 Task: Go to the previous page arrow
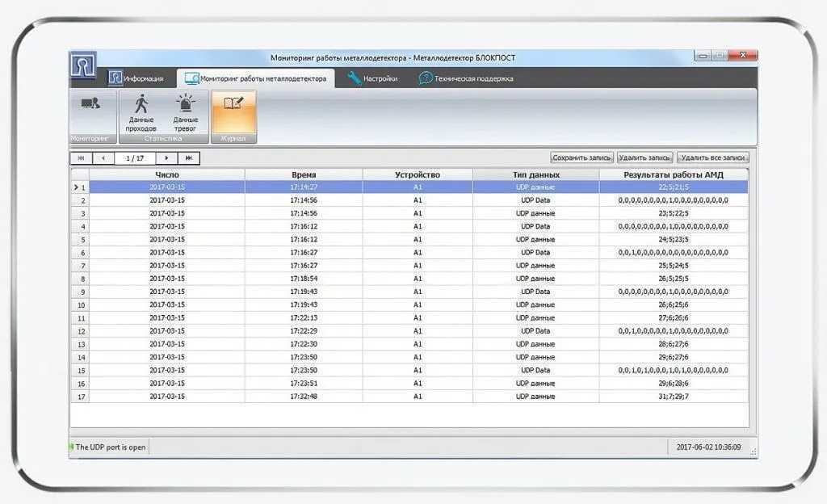(103, 158)
